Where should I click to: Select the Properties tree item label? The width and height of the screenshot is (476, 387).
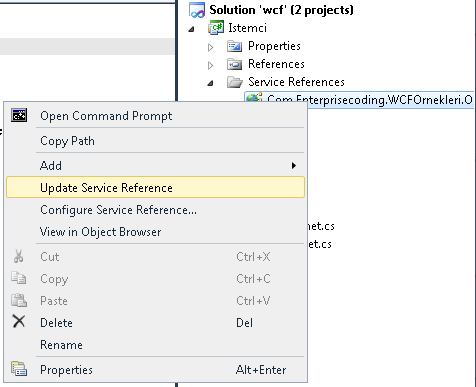coord(274,46)
